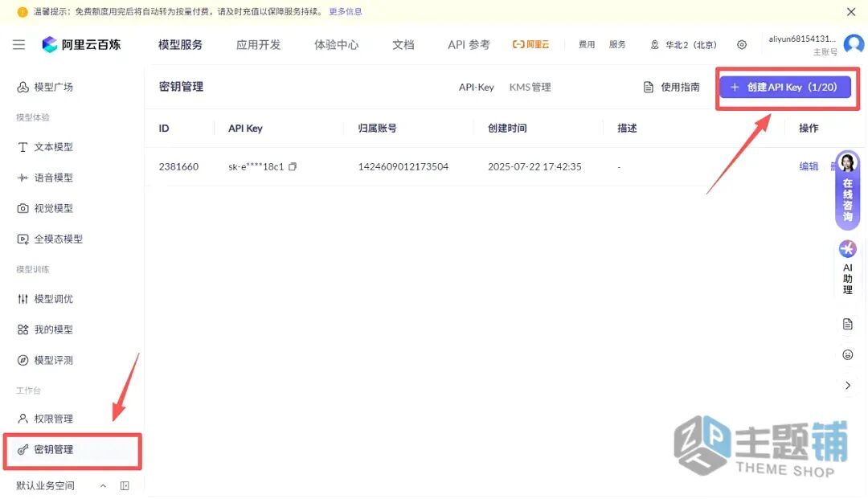Click 更多信息 link in banner
Image resolution: width=868 pixels, height=499 pixels.
tap(346, 11)
